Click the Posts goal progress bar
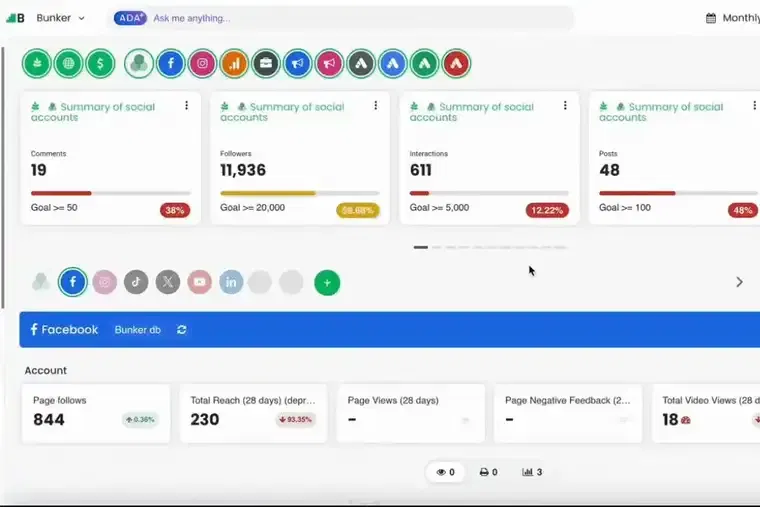Viewport: 760px width, 507px height. coord(679,193)
